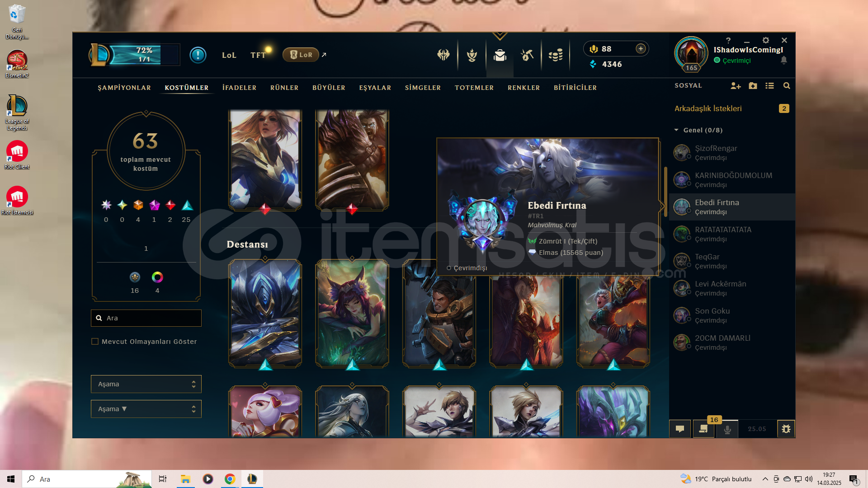
Task: Open the notifications bell icon
Action: 784,60
